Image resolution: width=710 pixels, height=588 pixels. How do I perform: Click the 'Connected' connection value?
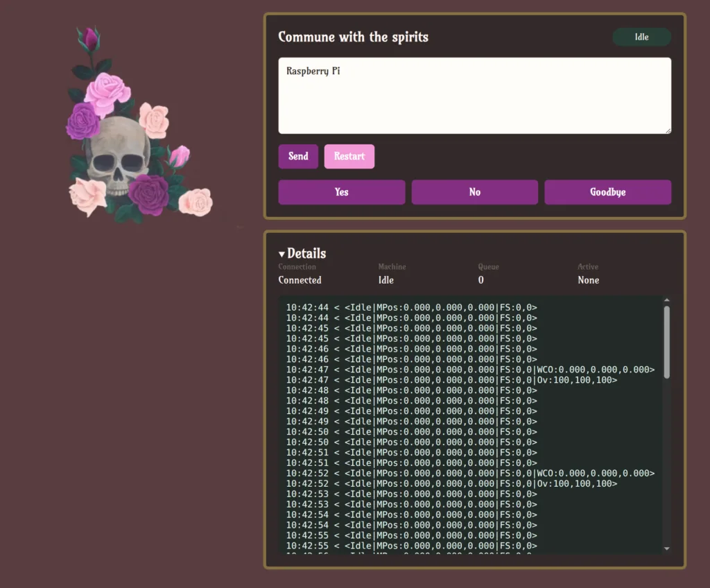[x=300, y=280]
